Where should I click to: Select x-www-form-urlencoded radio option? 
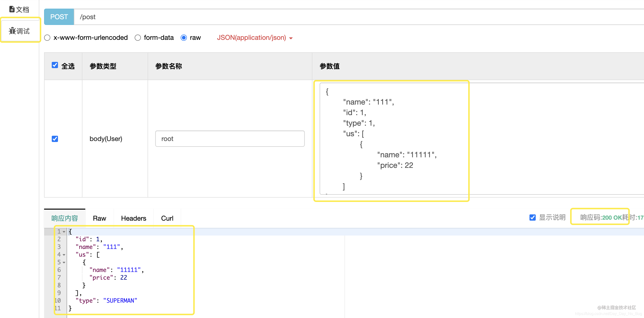(47, 38)
